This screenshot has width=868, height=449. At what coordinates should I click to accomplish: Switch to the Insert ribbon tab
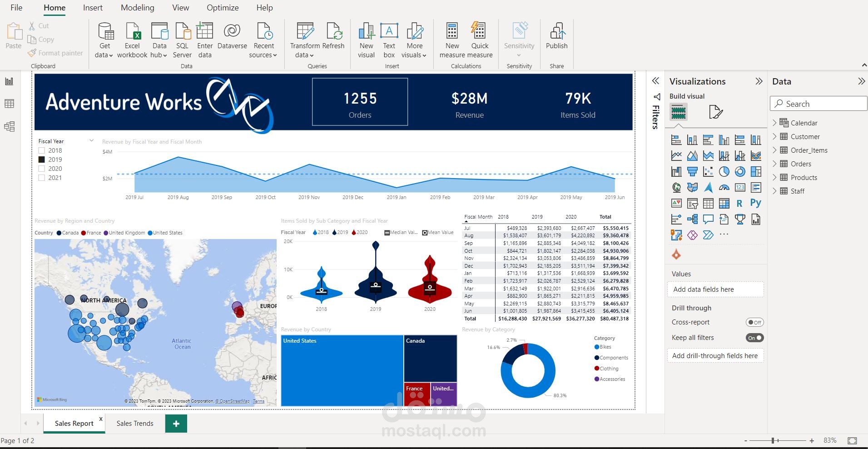(x=93, y=8)
